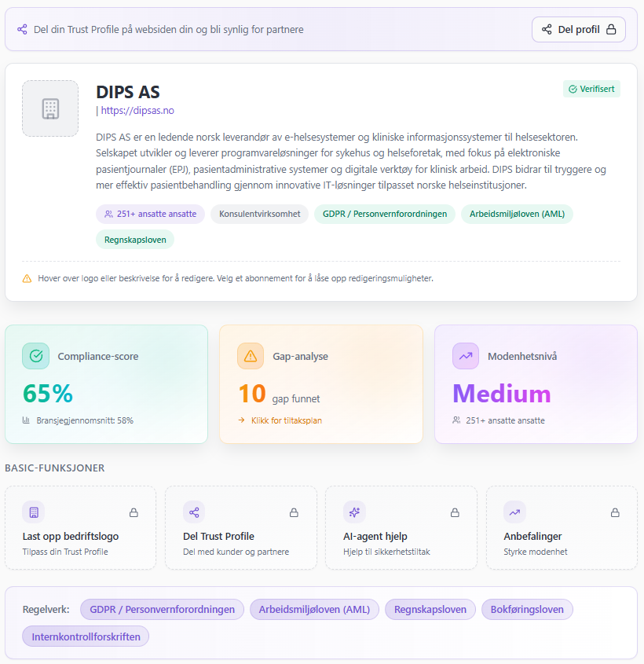The height and width of the screenshot is (664, 644).
Task: Click the green Regnskapsloven tag
Action: pos(135,240)
